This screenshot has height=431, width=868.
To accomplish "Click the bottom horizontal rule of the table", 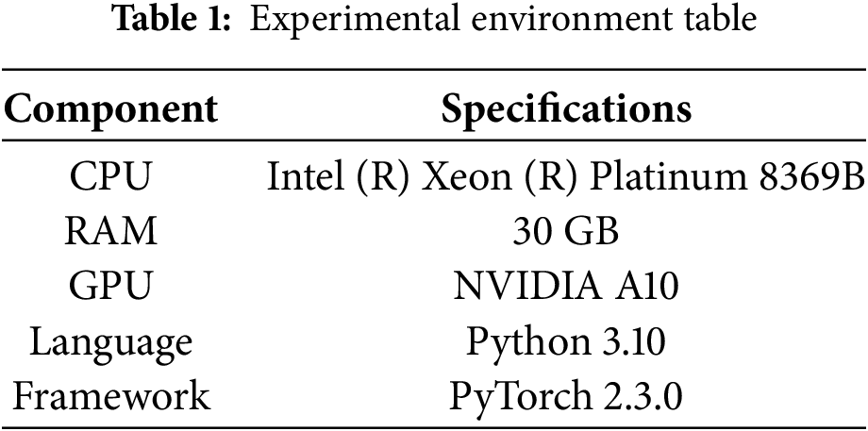I will (434, 426).
